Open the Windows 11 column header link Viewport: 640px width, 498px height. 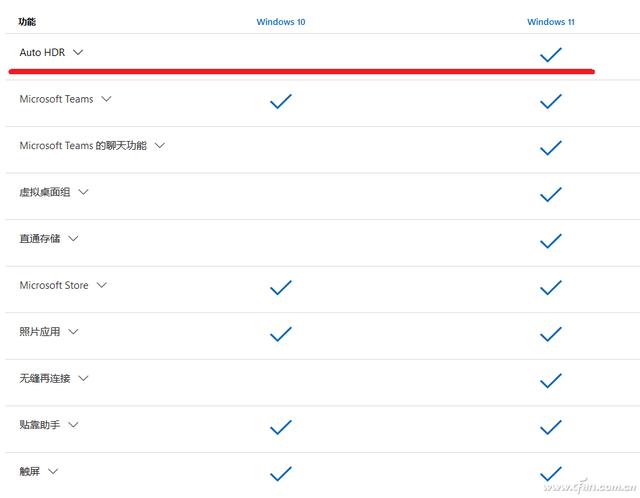551,21
